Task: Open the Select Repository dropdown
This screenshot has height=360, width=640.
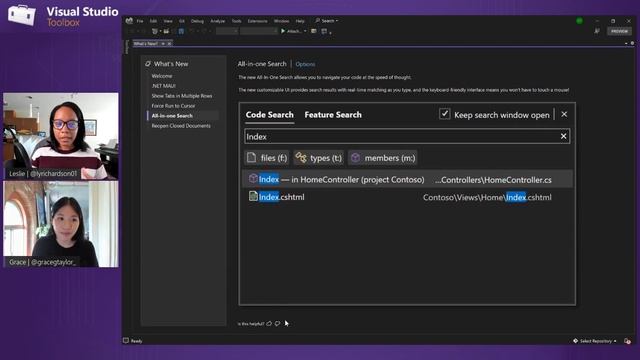Action: click(595, 341)
